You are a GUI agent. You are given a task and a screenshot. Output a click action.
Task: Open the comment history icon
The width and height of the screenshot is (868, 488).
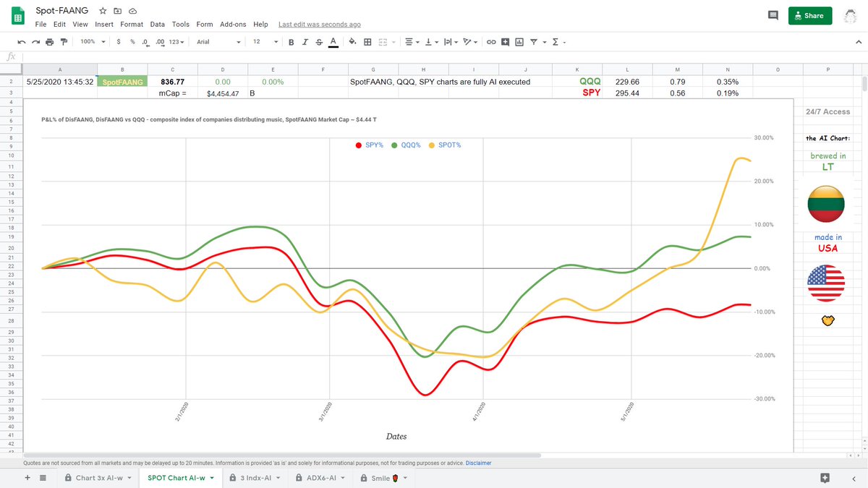click(773, 15)
